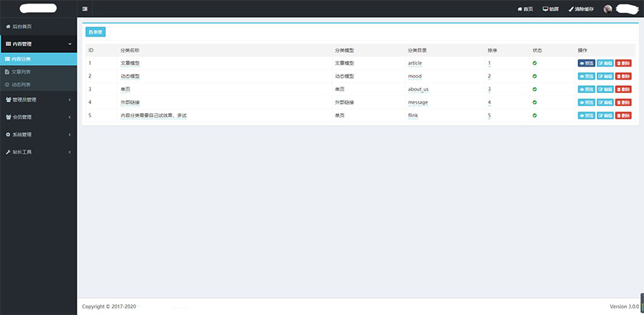Click the 新增 add button
Viewport: 644px width, 315px height.
point(95,32)
